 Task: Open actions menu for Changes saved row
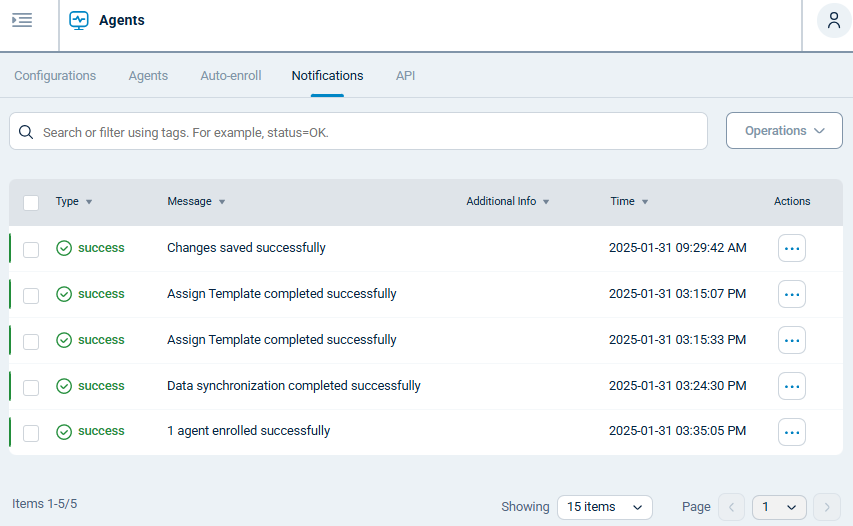792,248
